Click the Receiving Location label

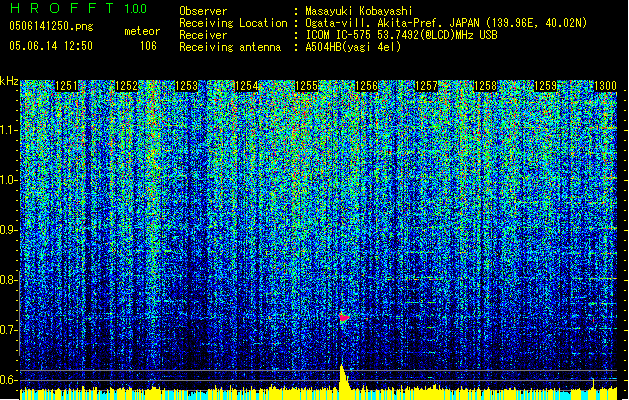233,23
